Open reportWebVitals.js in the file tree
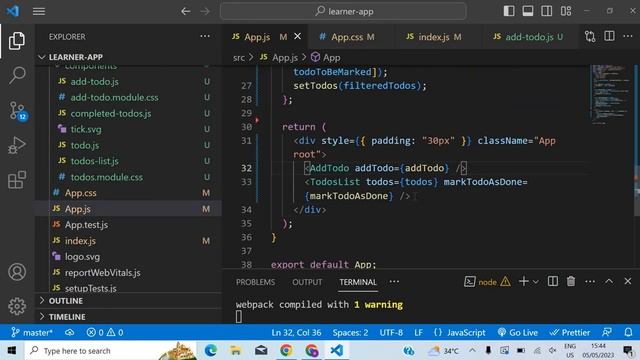 (102, 273)
